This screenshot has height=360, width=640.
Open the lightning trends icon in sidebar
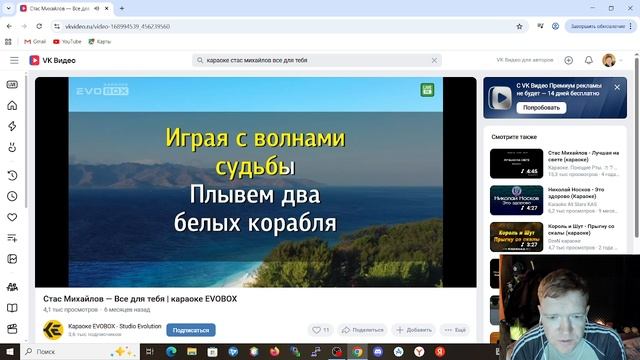[12, 126]
